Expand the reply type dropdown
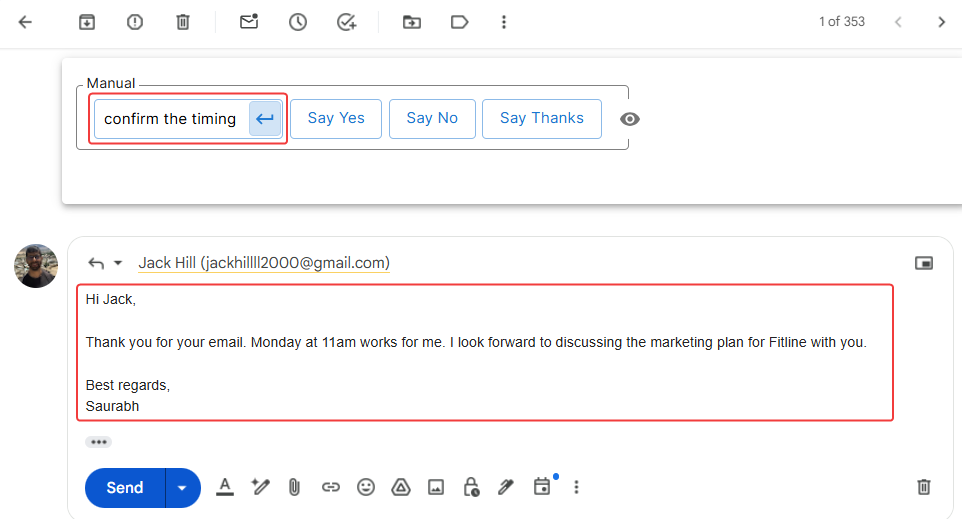The height and width of the screenshot is (519, 962). pyautogui.click(x=118, y=263)
